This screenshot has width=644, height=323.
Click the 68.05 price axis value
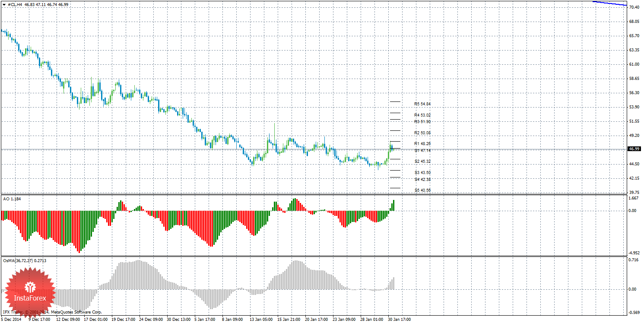[634, 22]
